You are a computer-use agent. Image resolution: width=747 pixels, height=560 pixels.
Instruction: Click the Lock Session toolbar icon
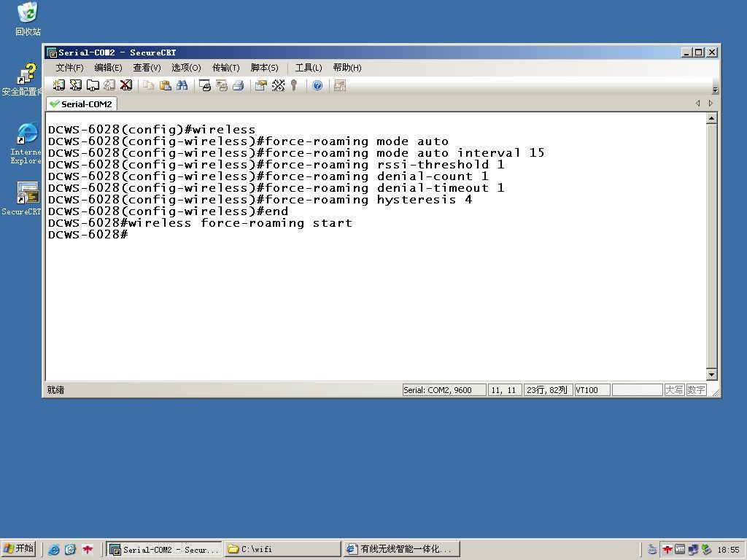[x=340, y=85]
